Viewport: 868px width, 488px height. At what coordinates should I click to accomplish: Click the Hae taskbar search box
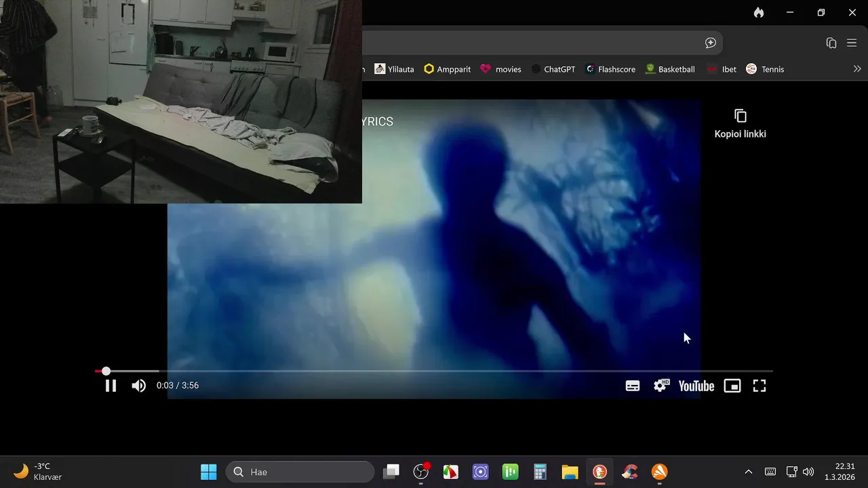point(300,472)
